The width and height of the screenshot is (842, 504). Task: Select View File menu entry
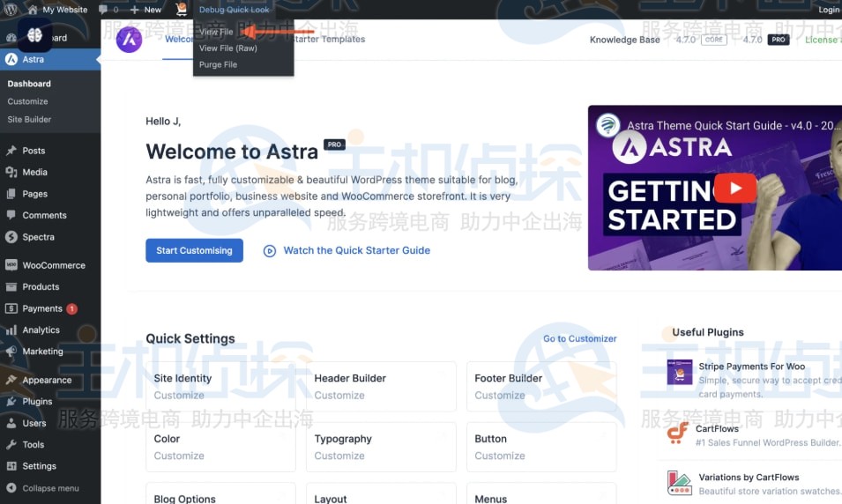216,32
